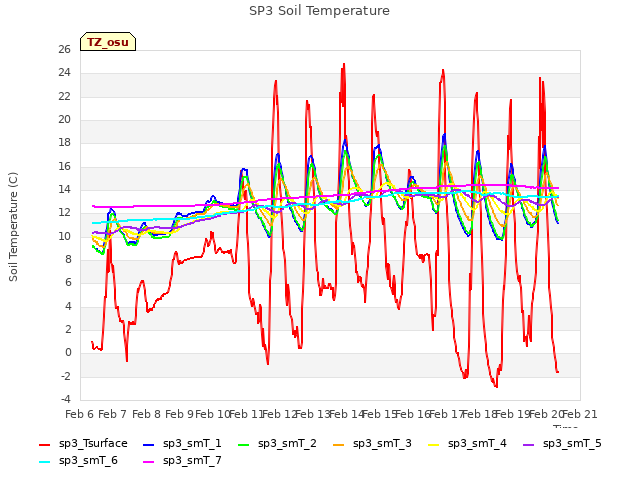The width and height of the screenshot is (640, 480).
Task: Click yellow swatch for sp3_smT_4
Action: (434, 444)
